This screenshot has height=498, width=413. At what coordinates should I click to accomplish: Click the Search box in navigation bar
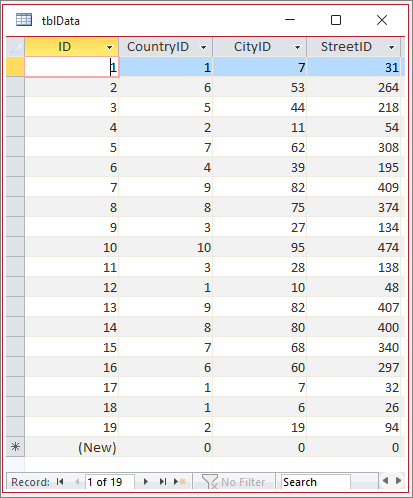[315, 482]
